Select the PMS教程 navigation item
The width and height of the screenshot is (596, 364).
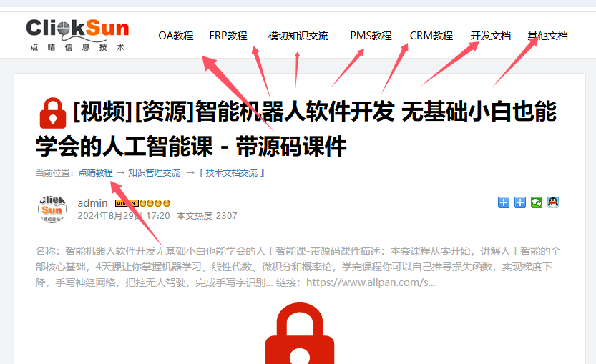pyautogui.click(x=371, y=36)
